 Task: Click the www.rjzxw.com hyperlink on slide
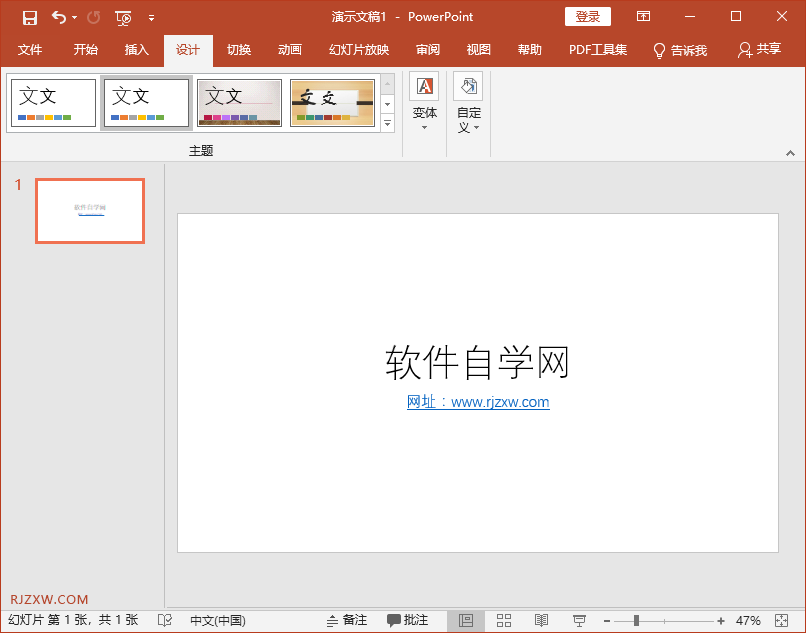coord(500,402)
